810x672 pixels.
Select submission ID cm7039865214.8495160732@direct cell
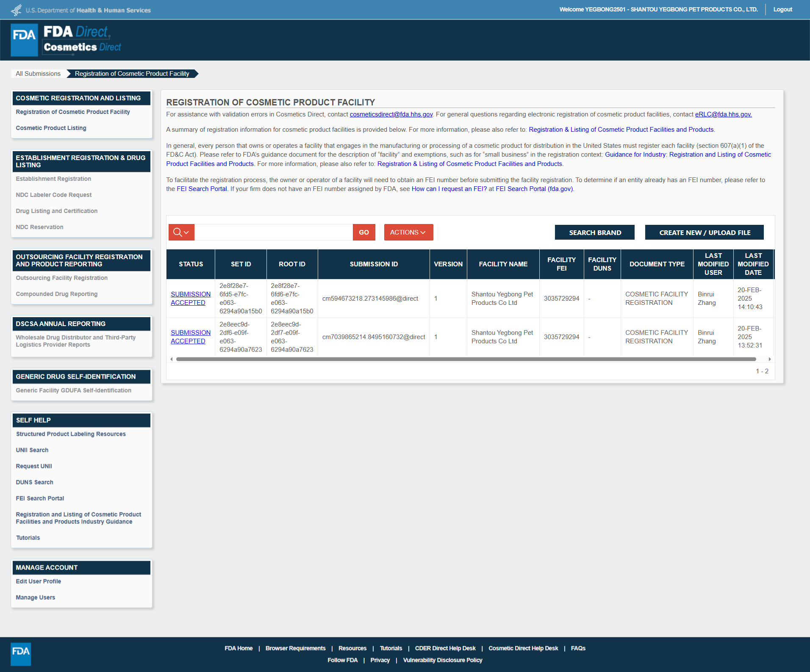pyautogui.click(x=374, y=337)
